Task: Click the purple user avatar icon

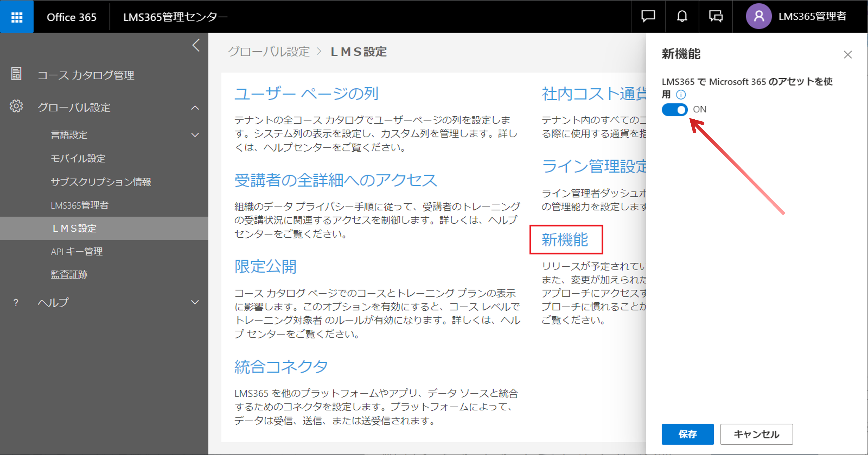Action: tap(758, 16)
